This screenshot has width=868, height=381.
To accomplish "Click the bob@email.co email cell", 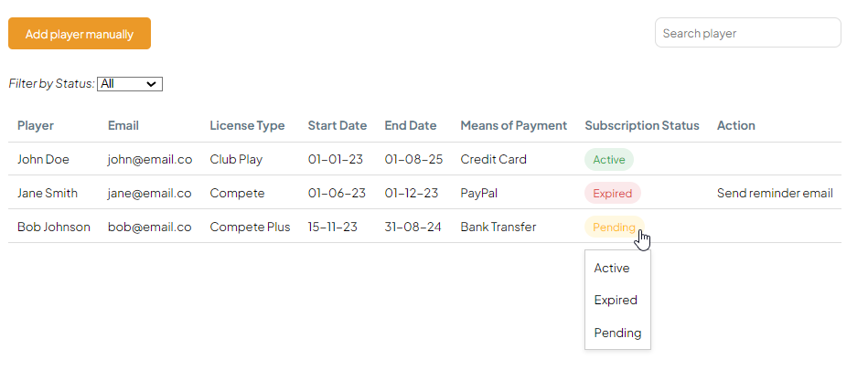I will click(149, 227).
